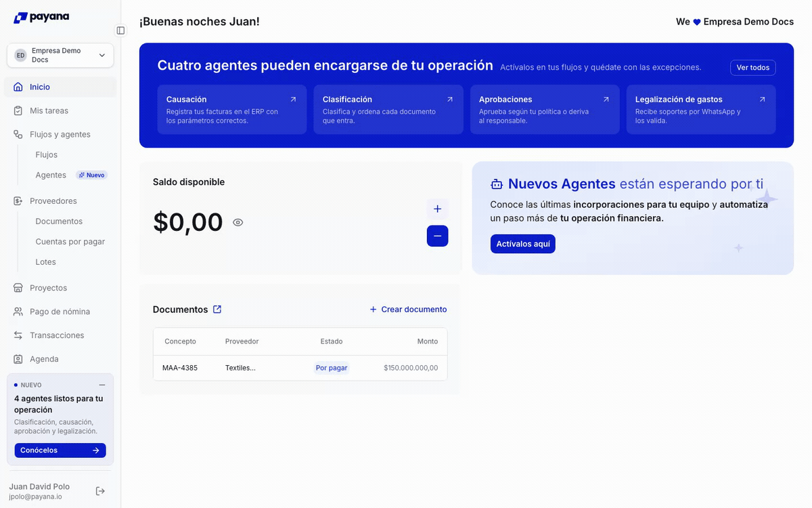Click the Por pagar status badge

click(x=332, y=368)
